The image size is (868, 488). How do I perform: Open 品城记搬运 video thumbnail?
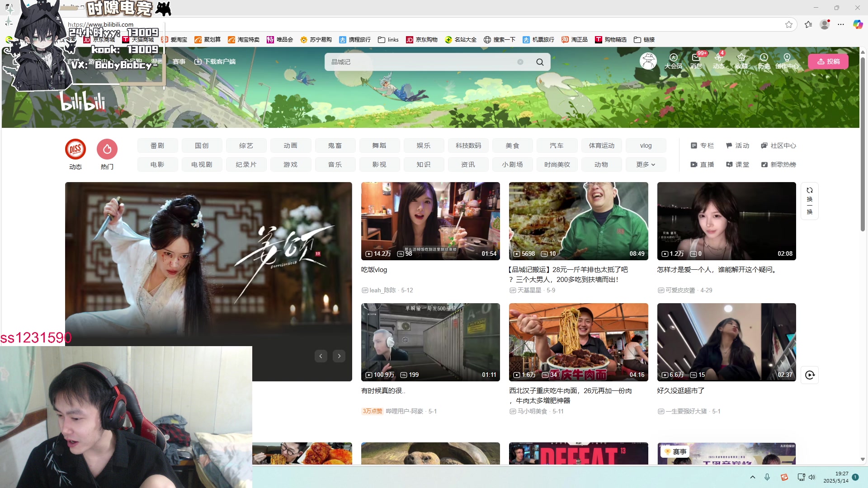point(578,221)
